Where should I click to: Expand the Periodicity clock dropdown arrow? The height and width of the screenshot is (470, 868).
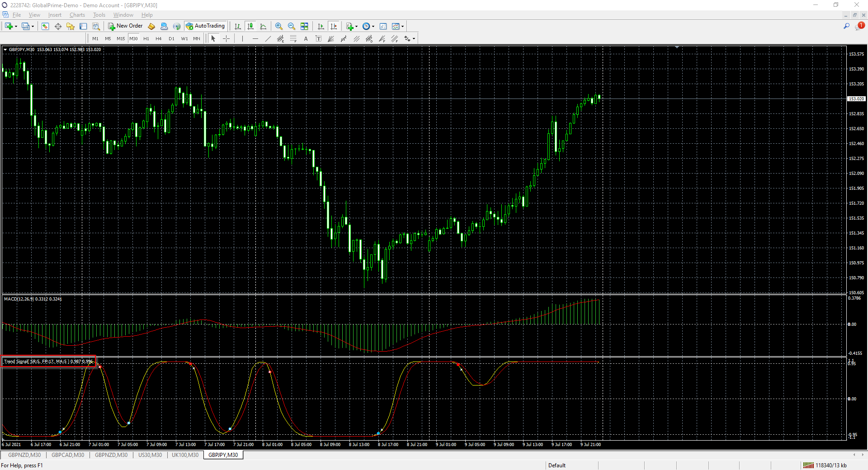[x=373, y=26]
